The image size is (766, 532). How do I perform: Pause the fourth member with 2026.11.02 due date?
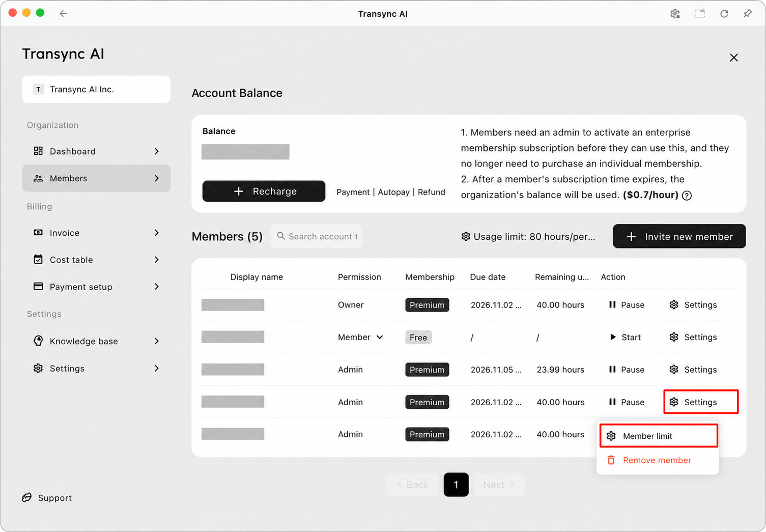point(627,402)
